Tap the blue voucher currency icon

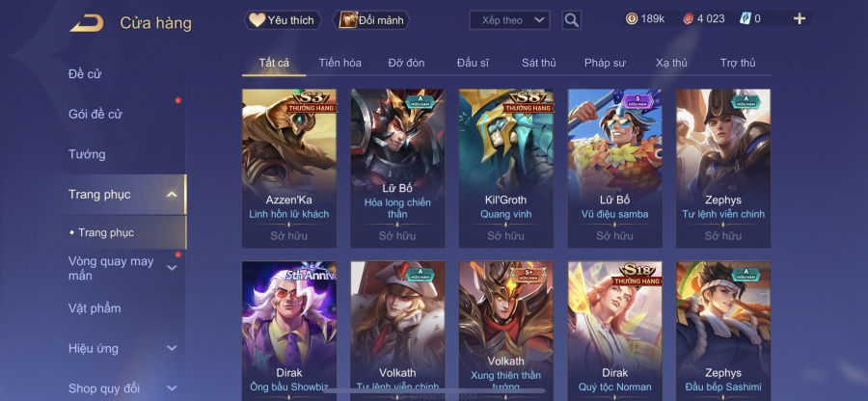click(745, 19)
